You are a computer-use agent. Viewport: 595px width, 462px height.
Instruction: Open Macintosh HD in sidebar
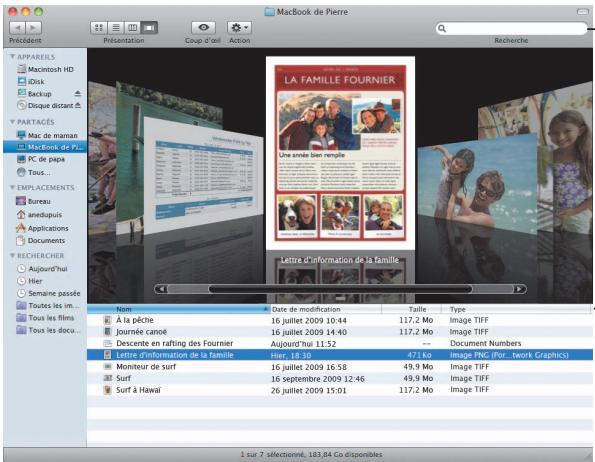pyautogui.click(x=46, y=69)
